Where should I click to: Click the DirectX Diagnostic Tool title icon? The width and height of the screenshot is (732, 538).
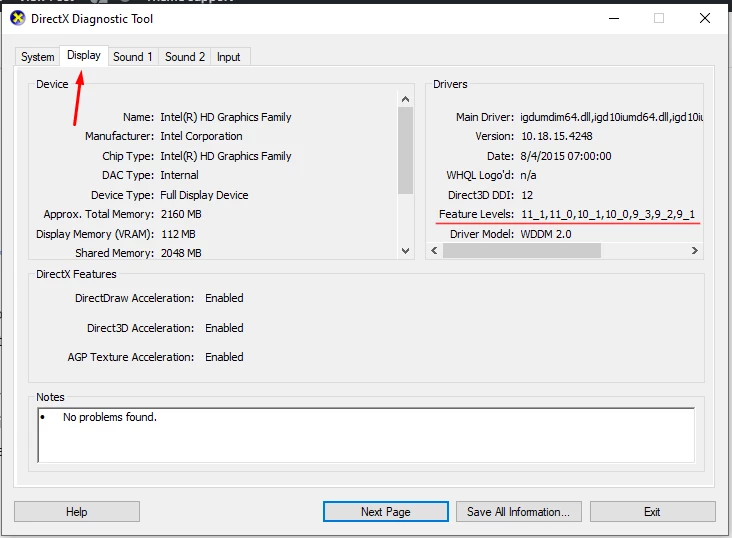coord(18,19)
